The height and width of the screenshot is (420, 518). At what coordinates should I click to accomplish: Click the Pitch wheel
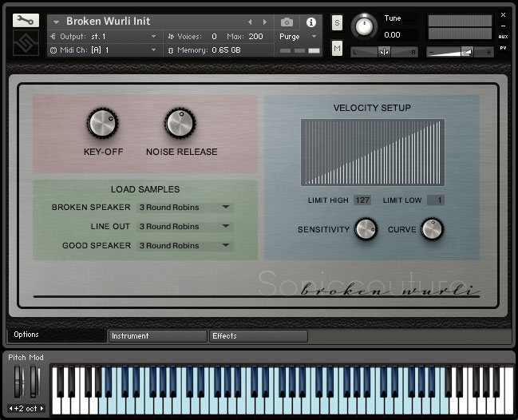pos(19,381)
